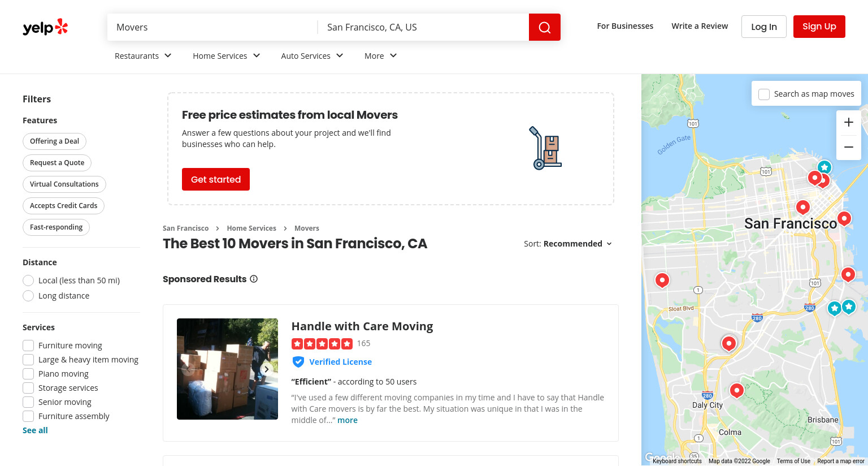Open For Businesses

(625, 26)
